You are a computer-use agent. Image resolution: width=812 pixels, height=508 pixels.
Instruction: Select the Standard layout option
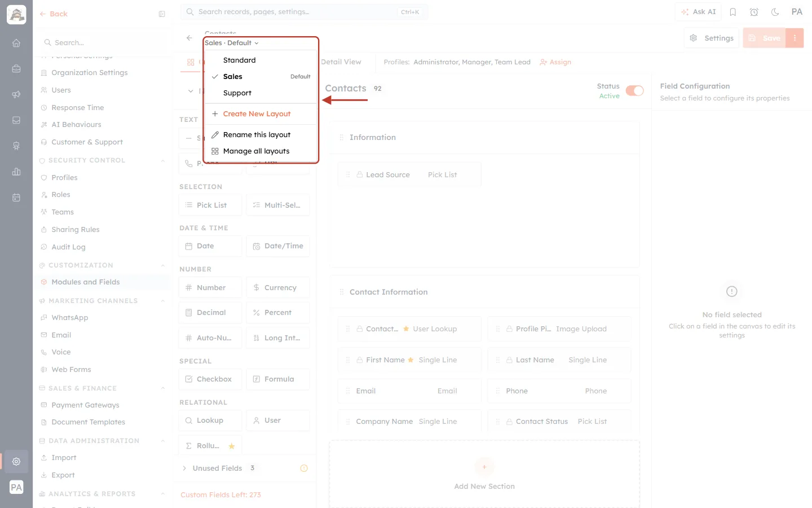point(261,60)
